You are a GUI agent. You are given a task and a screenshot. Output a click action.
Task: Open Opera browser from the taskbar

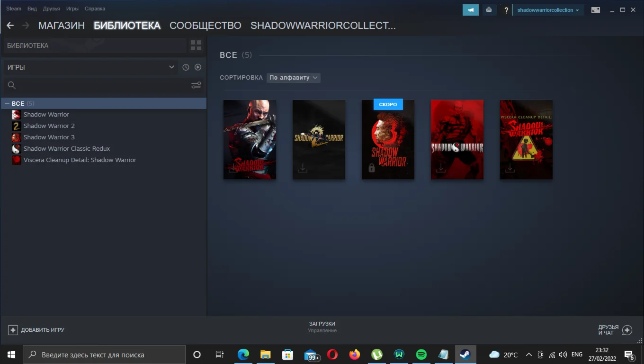tap(332, 355)
